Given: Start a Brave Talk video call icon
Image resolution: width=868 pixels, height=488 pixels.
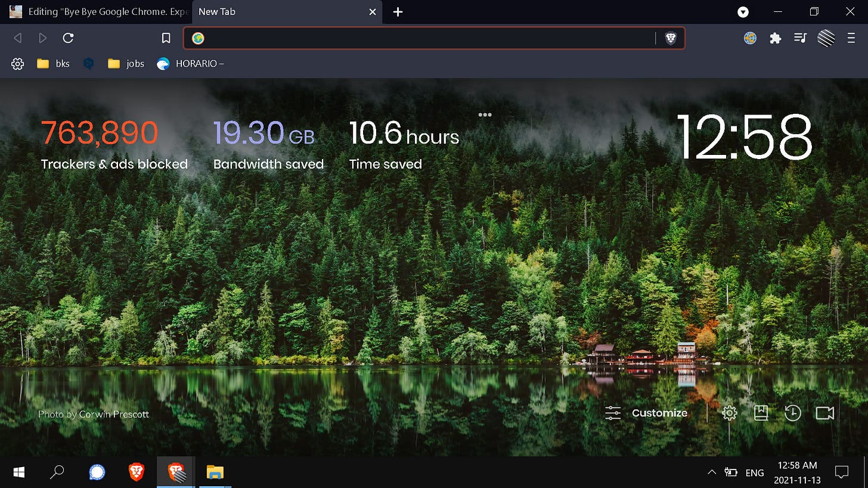Looking at the screenshot, I should pyautogui.click(x=824, y=413).
